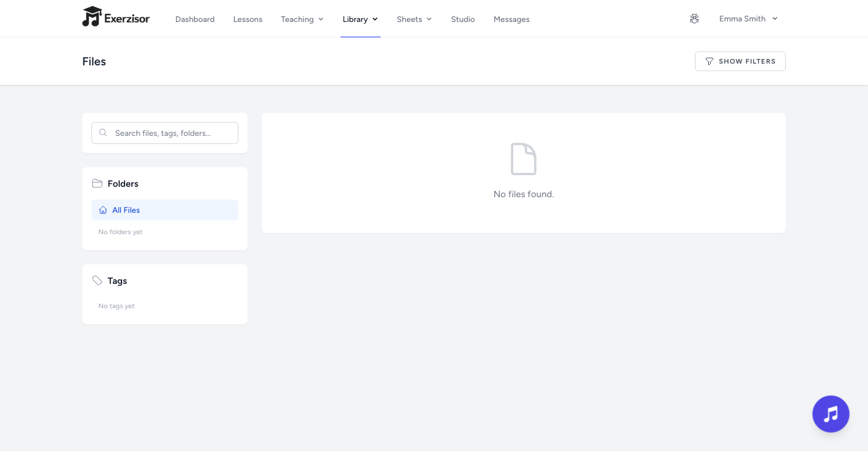Click the Show Filters button
The width and height of the screenshot is (868, 451).
[740, 61]
